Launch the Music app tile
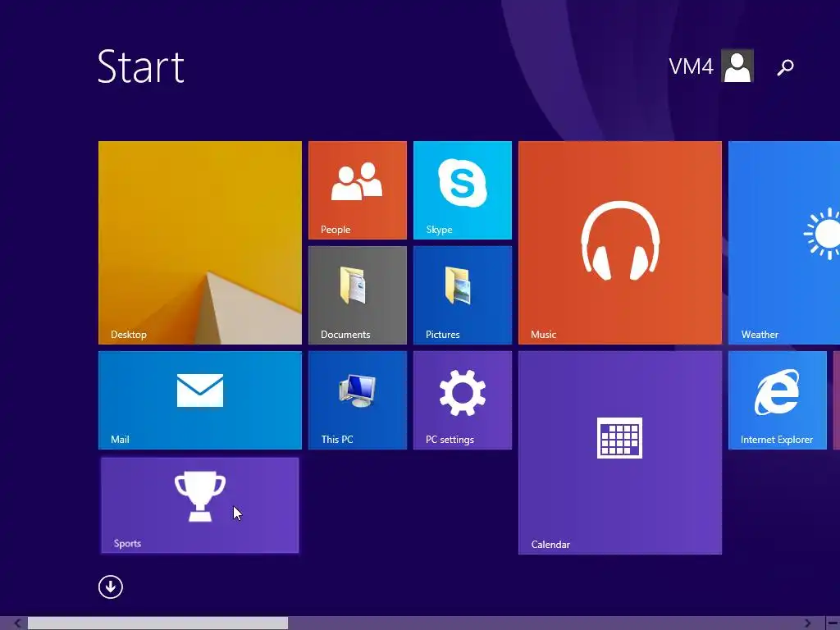Screen dimensions: 840x630 (x=620, y=243)
